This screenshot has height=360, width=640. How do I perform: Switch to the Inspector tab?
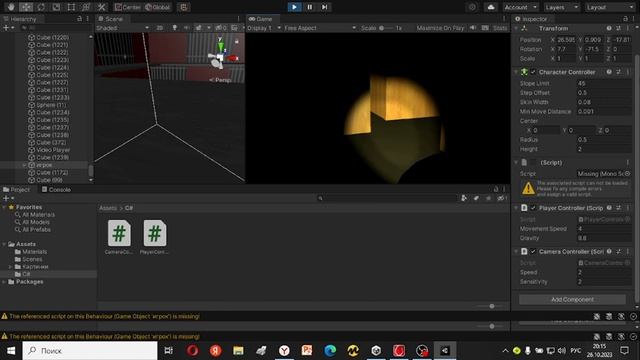pyautogui.click(x=531, y=19)
